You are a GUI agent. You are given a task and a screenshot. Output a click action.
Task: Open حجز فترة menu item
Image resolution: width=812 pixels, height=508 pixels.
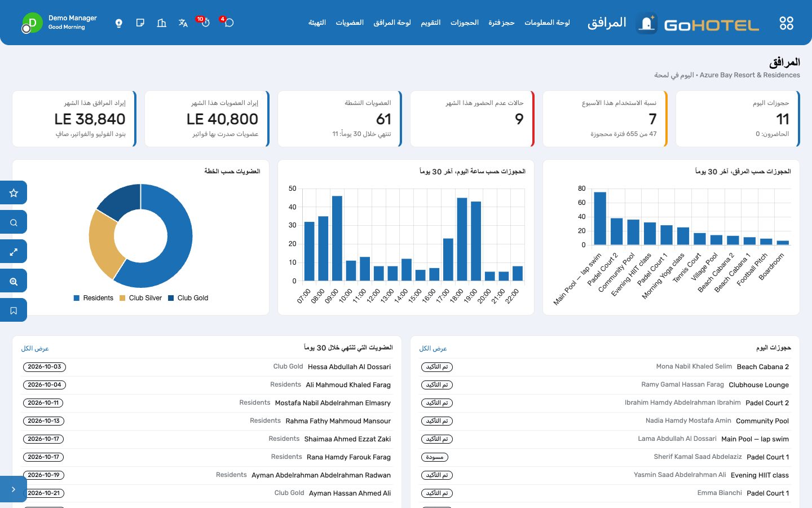[x=501, y=23]
